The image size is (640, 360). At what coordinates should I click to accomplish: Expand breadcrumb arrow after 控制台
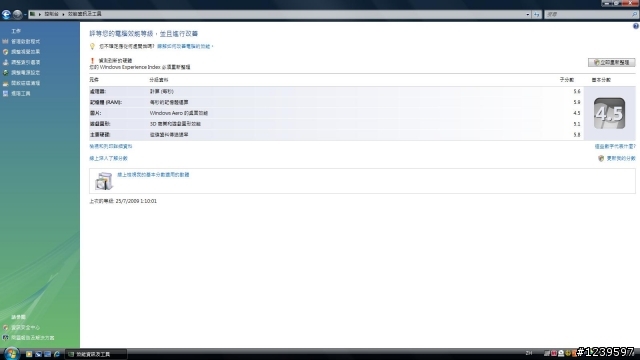(x=63, y=14)
